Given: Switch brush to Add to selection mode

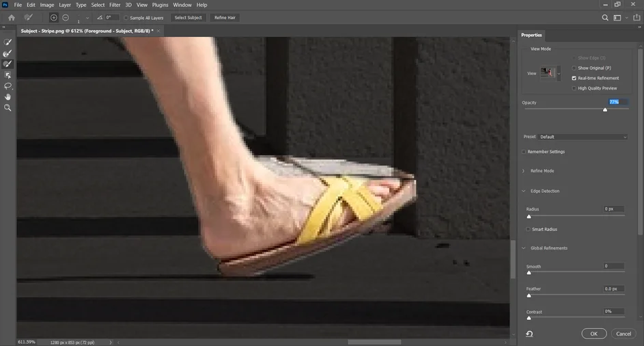Looking at the screenshot, I should coord(53,18).
